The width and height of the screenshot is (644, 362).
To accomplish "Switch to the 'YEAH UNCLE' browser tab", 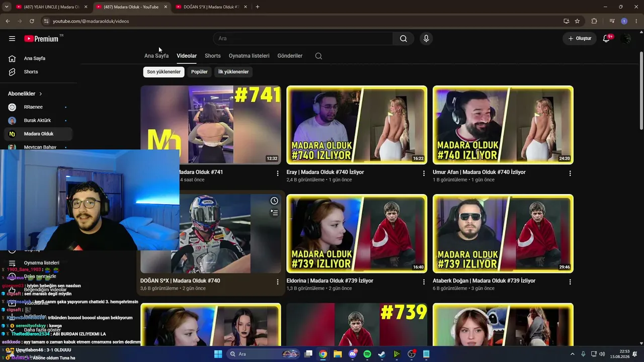I will 51,7.
